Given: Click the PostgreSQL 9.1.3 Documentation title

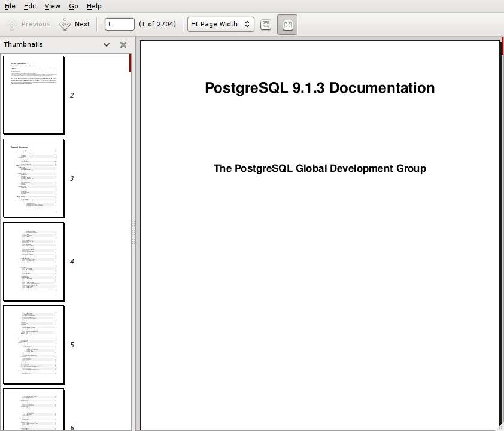Looking at the screenshot, I should point(320,88).
